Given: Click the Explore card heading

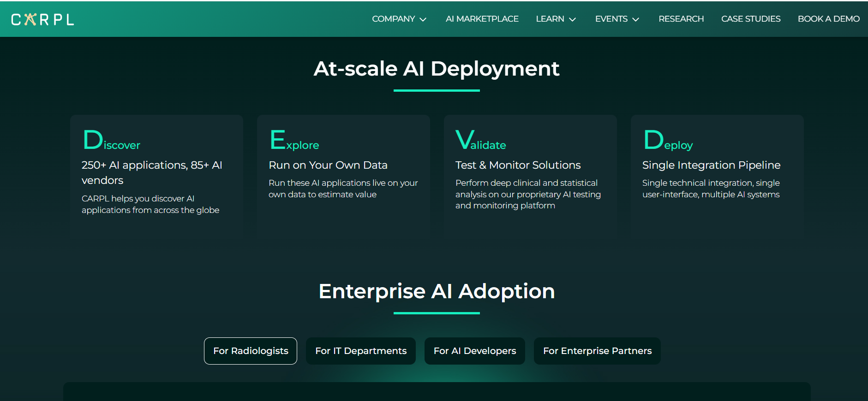Looking at the screenshot, I should 294,140.
